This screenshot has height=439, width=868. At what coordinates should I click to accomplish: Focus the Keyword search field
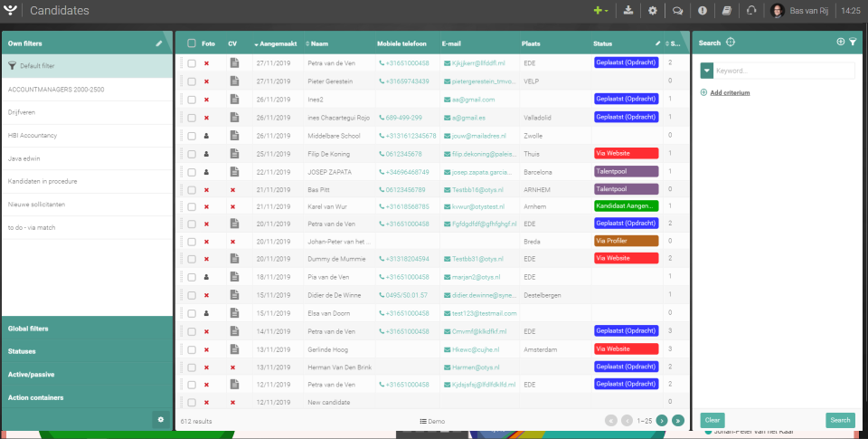[784, 71]
